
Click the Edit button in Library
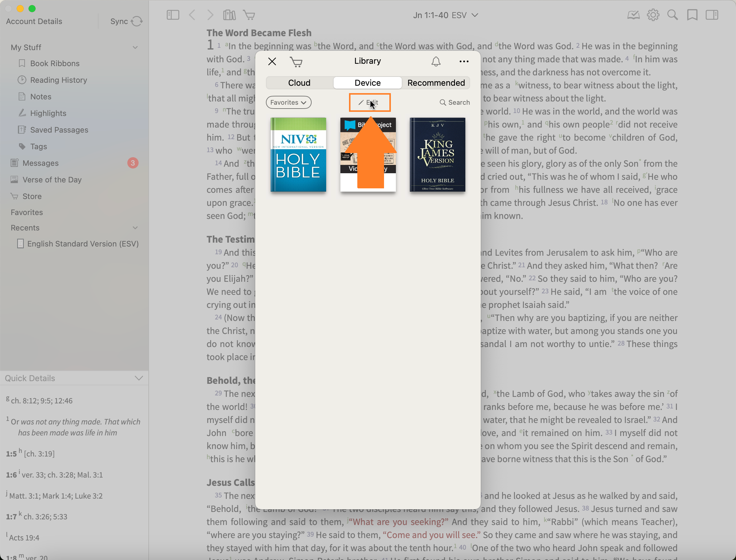pyautogui.click(x=369, y=102)
